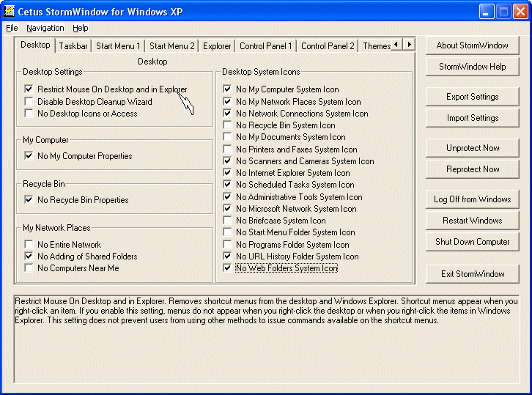Select the Desktop tab
The width and height of the screenshot is (532, 395).
pyautogui.click(x=35, y=45)
